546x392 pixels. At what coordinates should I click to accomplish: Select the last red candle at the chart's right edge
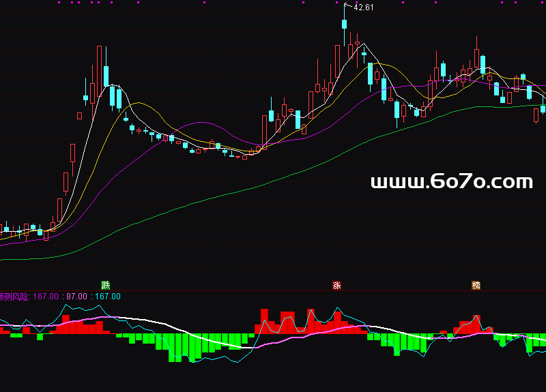(536, 116)
